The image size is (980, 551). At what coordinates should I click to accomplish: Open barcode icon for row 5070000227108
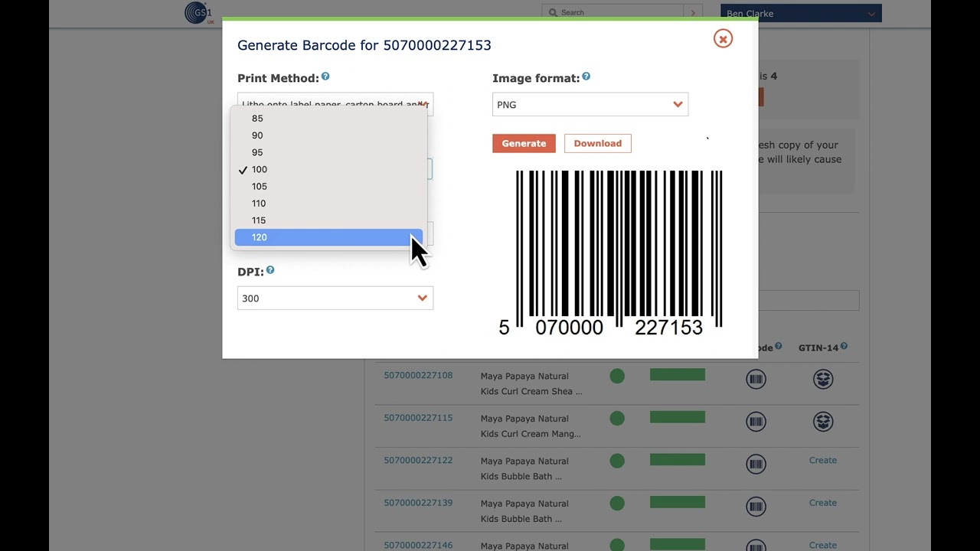(756, 379)
